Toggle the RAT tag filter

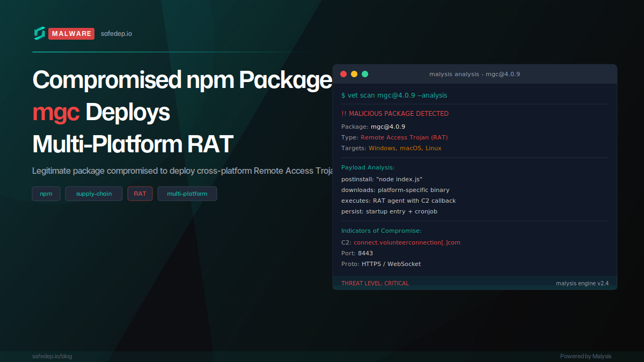(x=140, y=194)
